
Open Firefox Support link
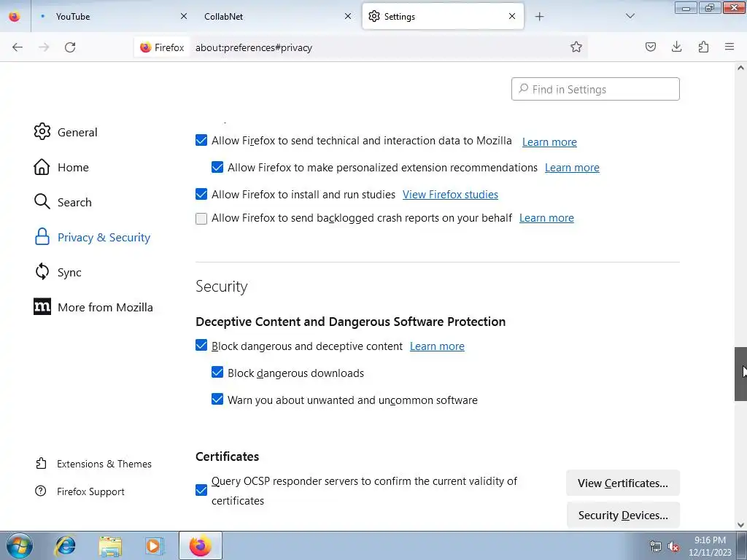pyautogui.click(x=90, y=491)
